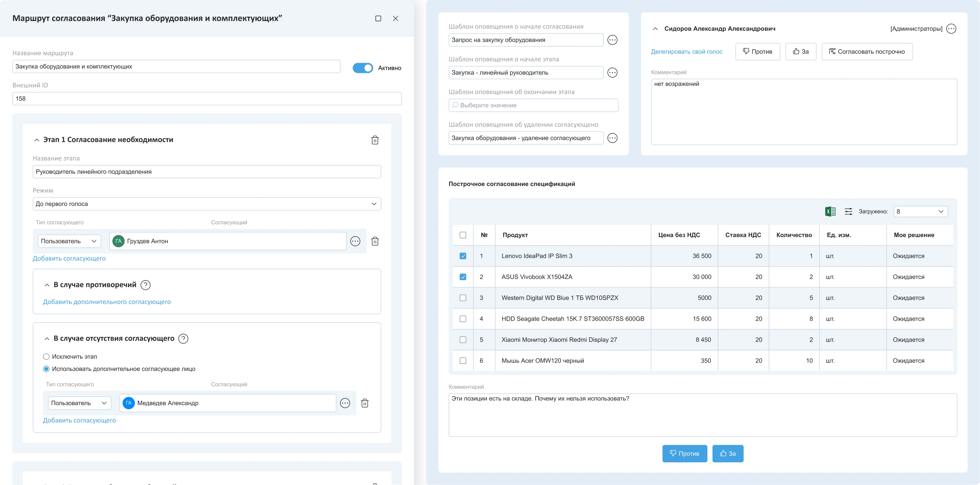Viewport: 980px width, 485px height.
Task: Uncheck row 1 Lenovo IdeaPad checkbox
Action: pos(463,256)
